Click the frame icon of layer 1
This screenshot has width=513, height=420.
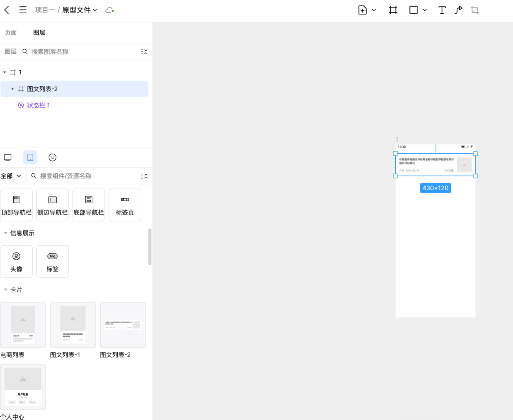click(13, 72)
